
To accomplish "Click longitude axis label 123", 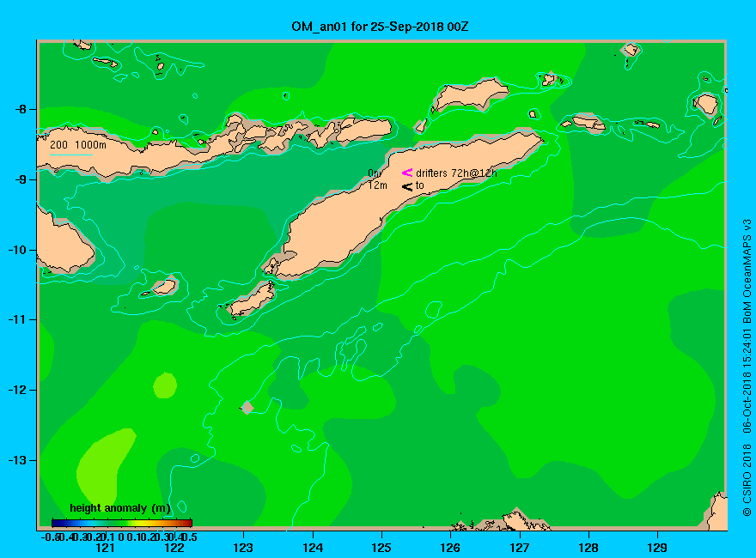I will coord(243,548).
